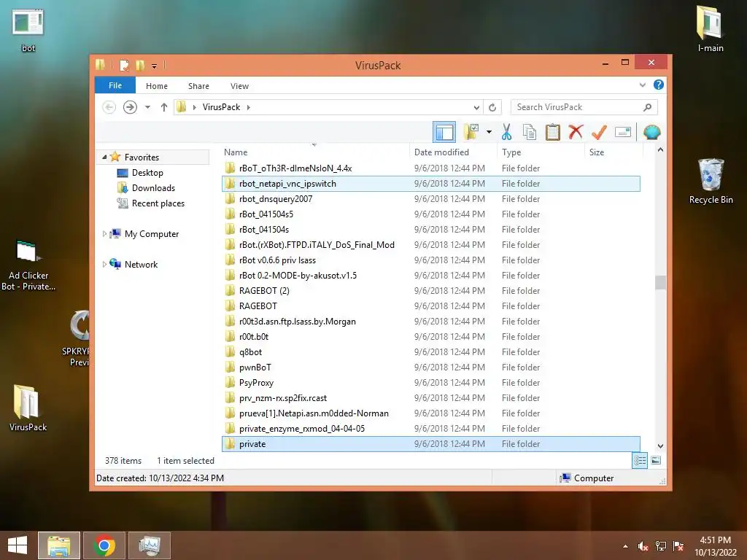Open the Customize Quick Access Toolbar dropdown
The height and width of the screenshot is (560, 747).
155,66
